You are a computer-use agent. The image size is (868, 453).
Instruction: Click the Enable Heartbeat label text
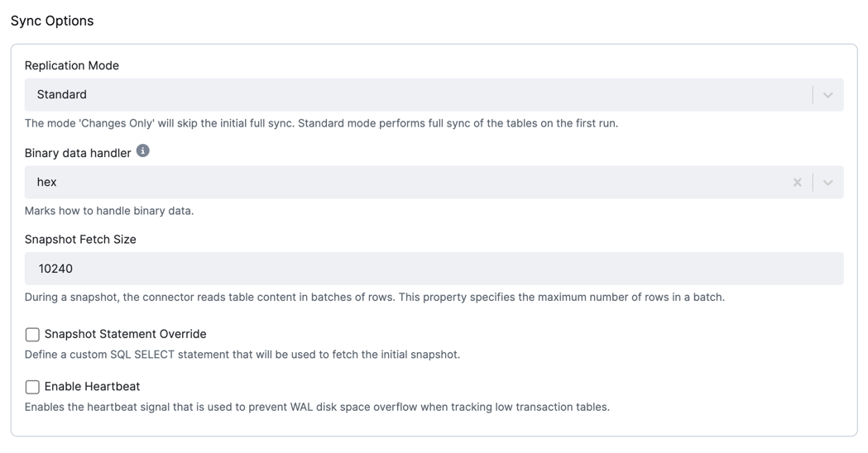[92, 387]
